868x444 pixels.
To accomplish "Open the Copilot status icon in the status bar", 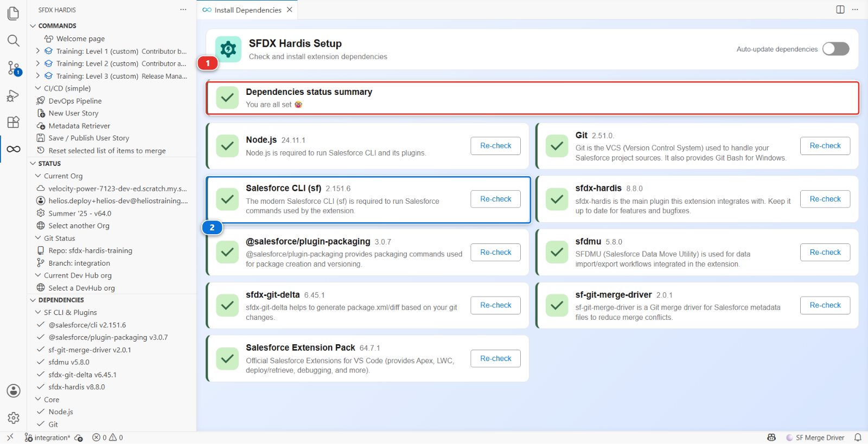I will (x=771, y=437).
